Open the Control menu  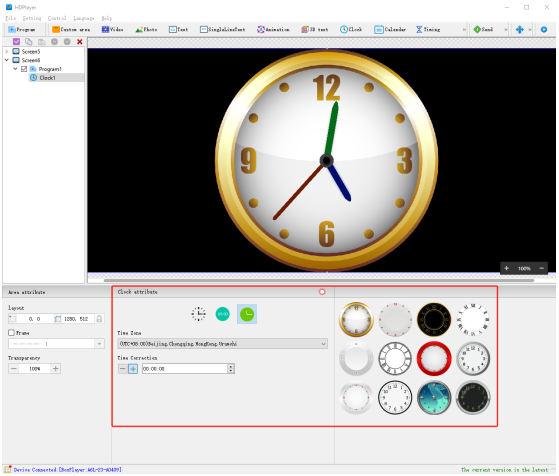tap(57, 18)
